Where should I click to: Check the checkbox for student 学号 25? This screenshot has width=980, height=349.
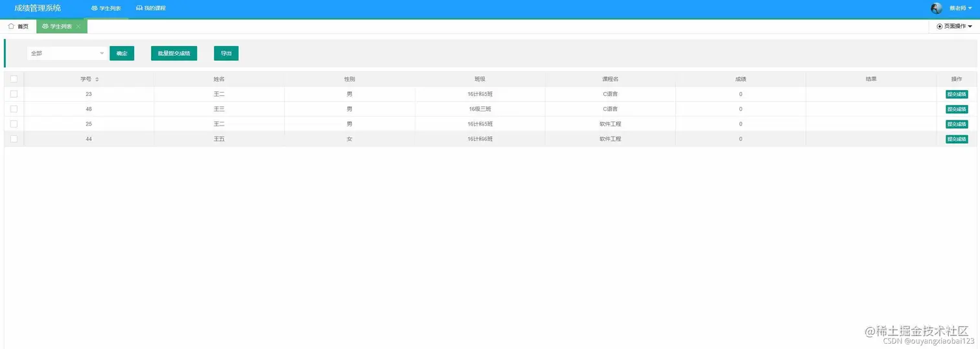(14, 124)
